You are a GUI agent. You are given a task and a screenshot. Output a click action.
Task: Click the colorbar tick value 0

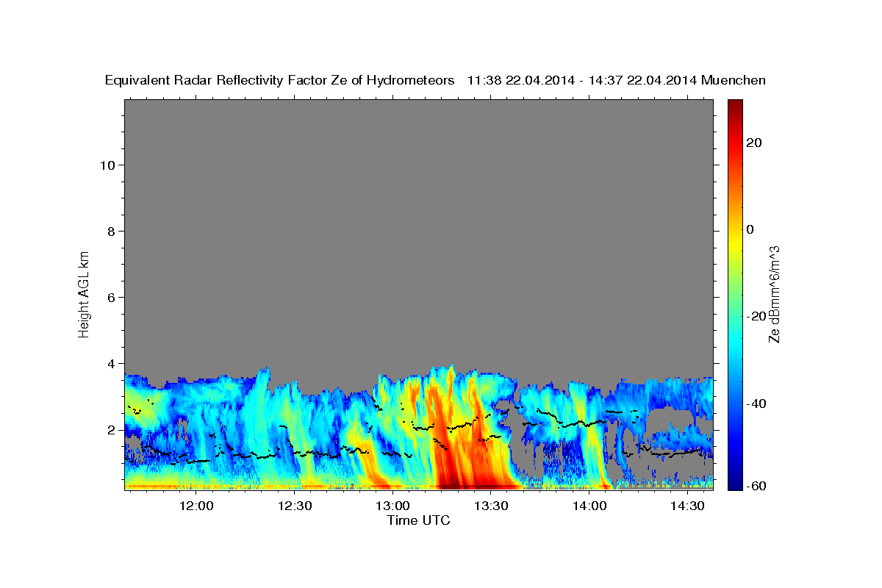[x=750, y=229]
